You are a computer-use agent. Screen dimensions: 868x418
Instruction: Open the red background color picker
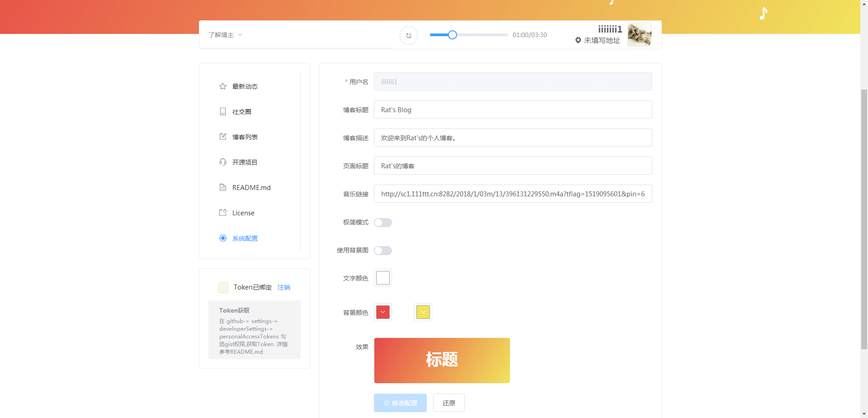[x=383, y=312]
